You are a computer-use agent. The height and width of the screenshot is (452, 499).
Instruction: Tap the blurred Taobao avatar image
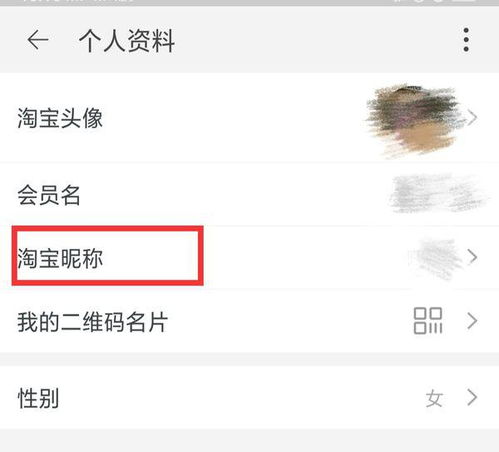click(413, 119)
